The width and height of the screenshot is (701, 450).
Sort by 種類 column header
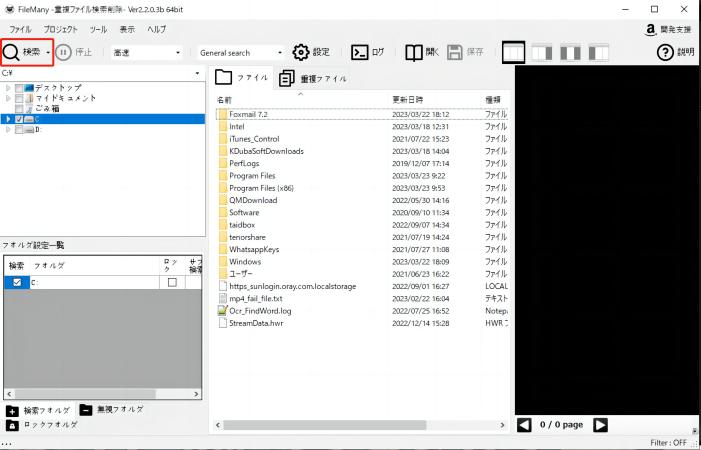495,100
